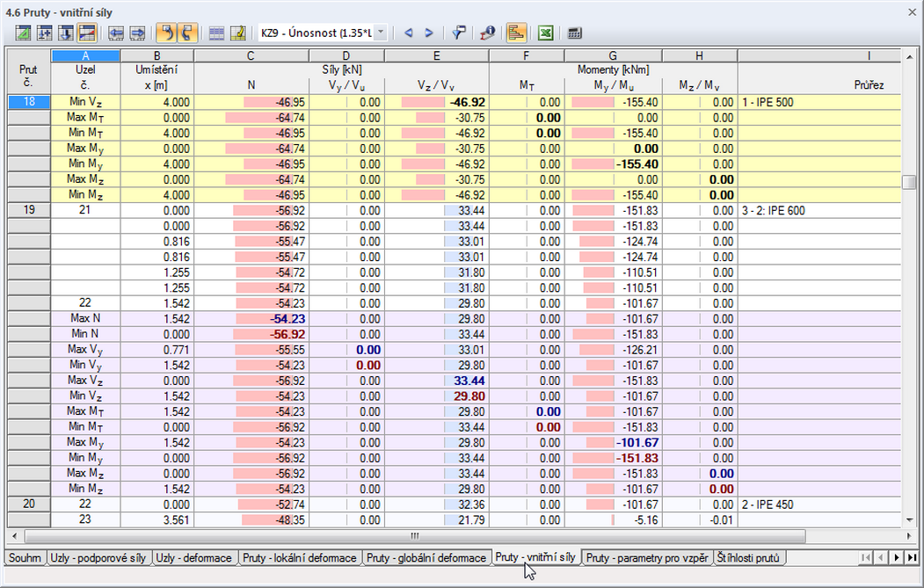Select column header C
Image resolution: width=924 pixels, height=588 pixels.
tap(251, 56)
